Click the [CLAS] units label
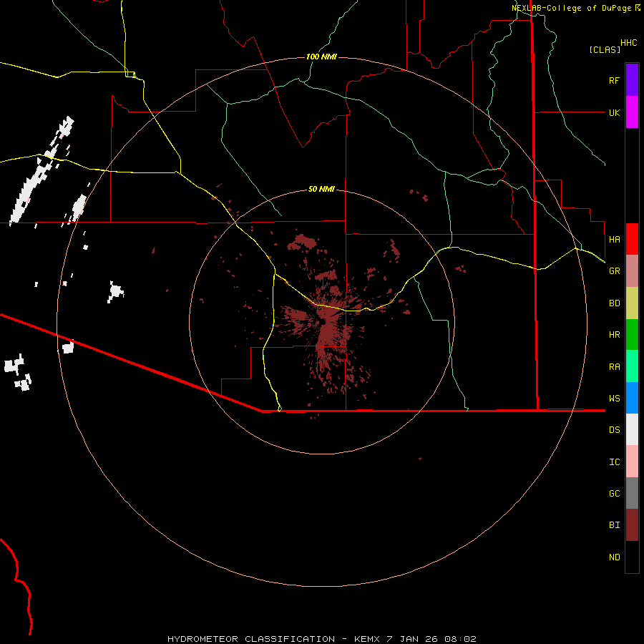644x644 pixels. 605,49
